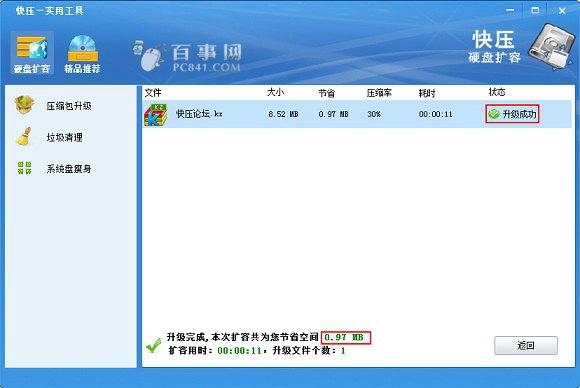The width and height of the screenshot is (580, 388).
Task: Click the green checkmark beside 升级完成
Action: [x=153, y=345]
